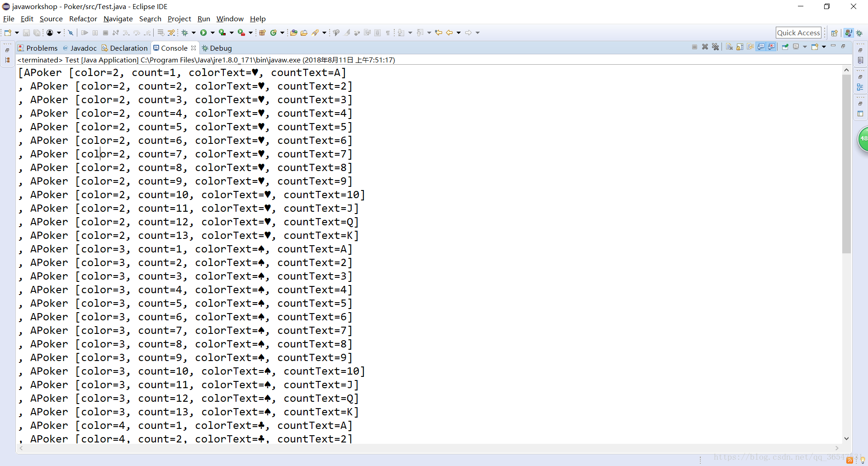The height and width of the screenshot is (466, 868).
Task: Switch to the Debug view tab
Action: pyautogui.click(x=217, y=48)
